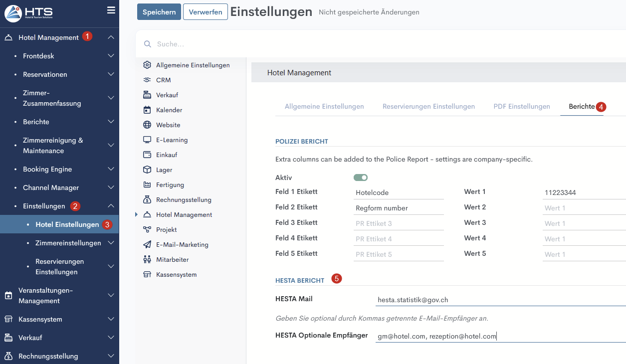The width and height of the screenshot is (626, 364).
Task: Switch to PDF Einstellungen tab
Action: (521, 106)
